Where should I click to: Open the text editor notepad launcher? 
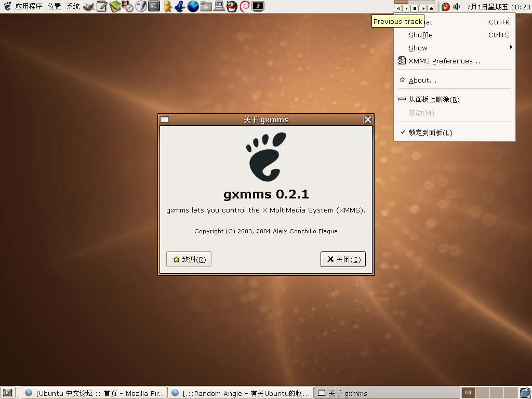(x=102, y=6)
